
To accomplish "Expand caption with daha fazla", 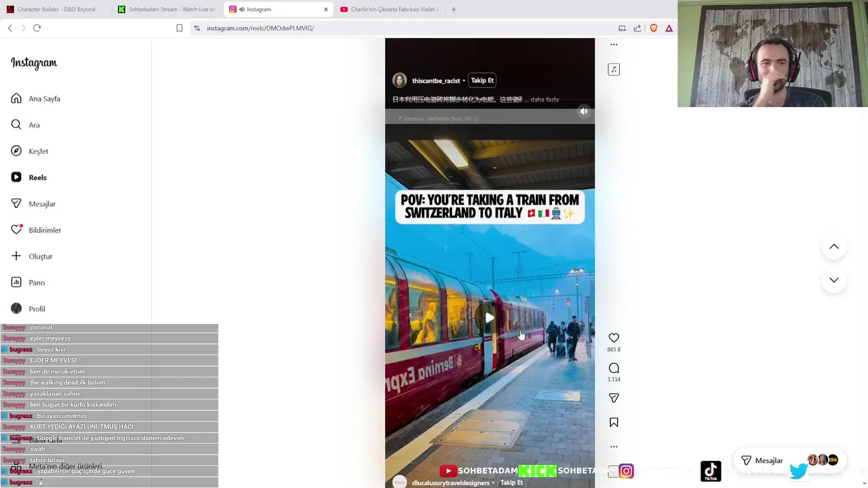I will coord(545,100).
